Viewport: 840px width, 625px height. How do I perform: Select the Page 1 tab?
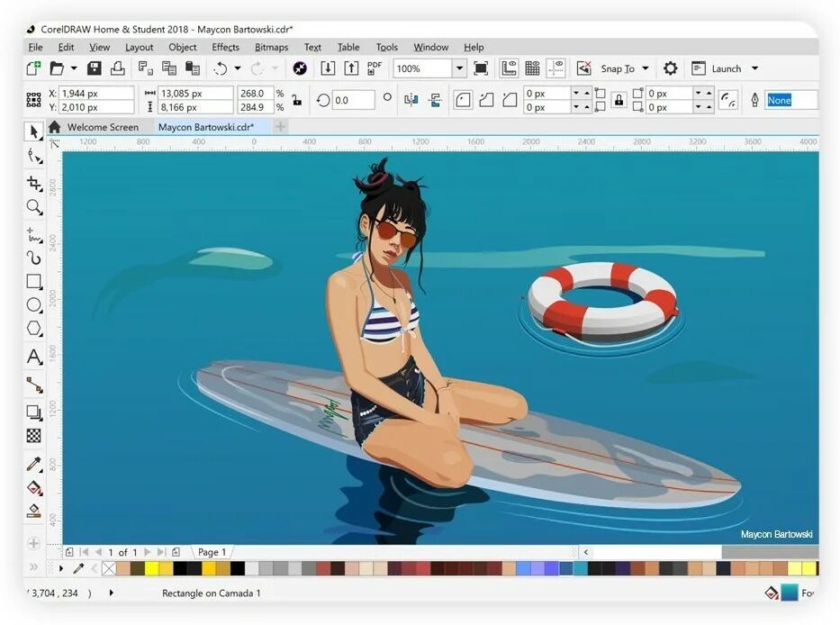(212, 552)
